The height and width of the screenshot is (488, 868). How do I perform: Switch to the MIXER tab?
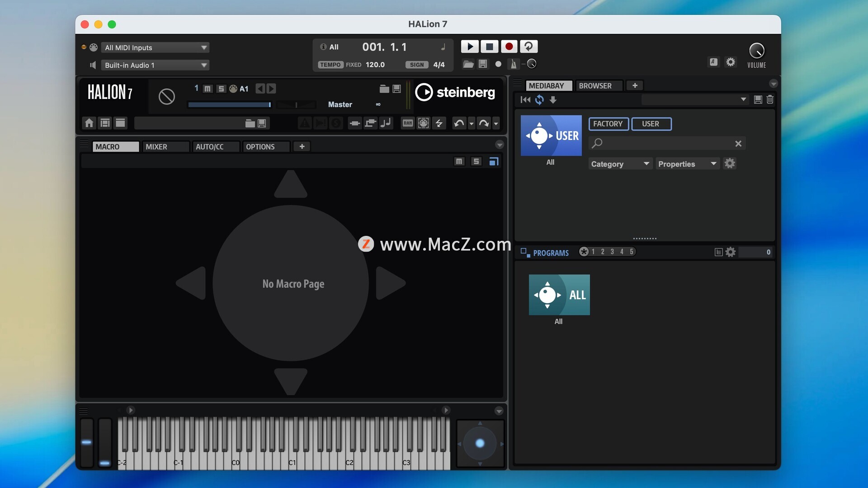(166, 147)
